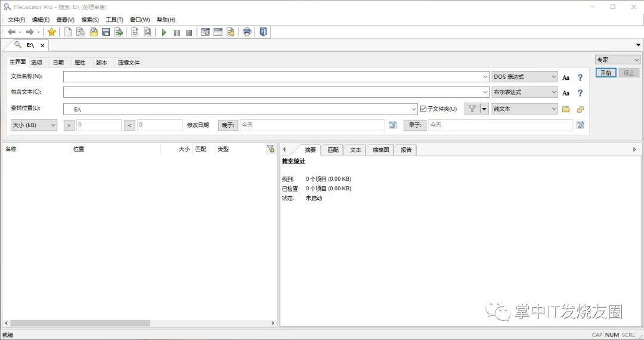Switch to the 缩略图 tab
644x340 pixels.
click(x=380, y=150)
